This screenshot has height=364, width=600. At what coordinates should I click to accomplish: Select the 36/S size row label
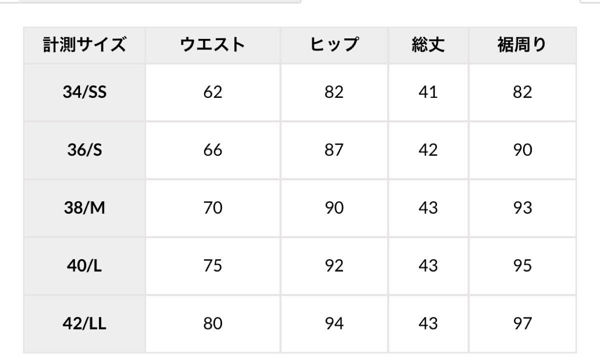coord(84,150)
